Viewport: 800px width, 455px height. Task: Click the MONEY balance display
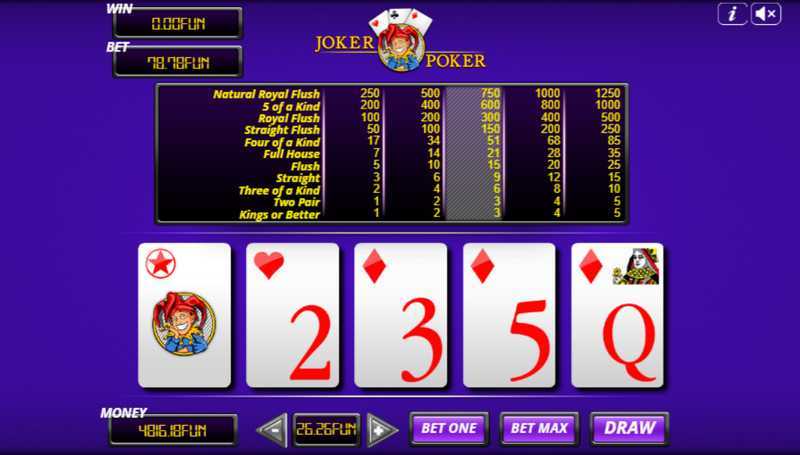click(x=173, y=431)
